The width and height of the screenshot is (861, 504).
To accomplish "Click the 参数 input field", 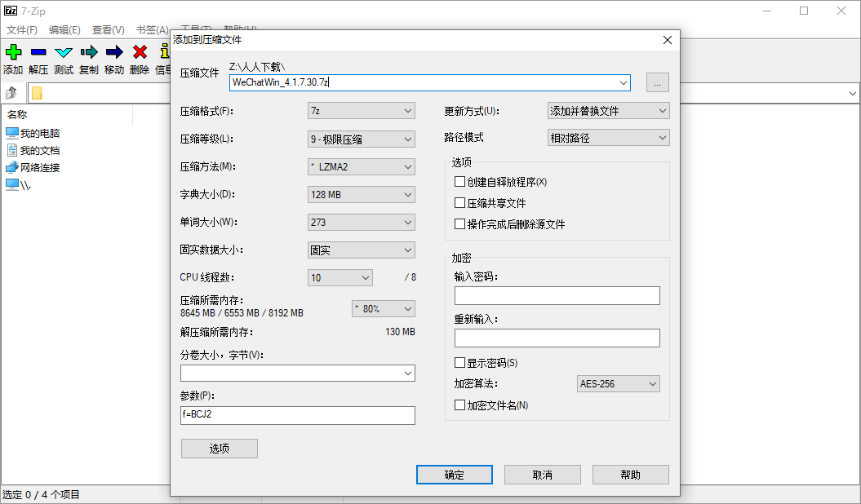I will [x=297, y=415].
